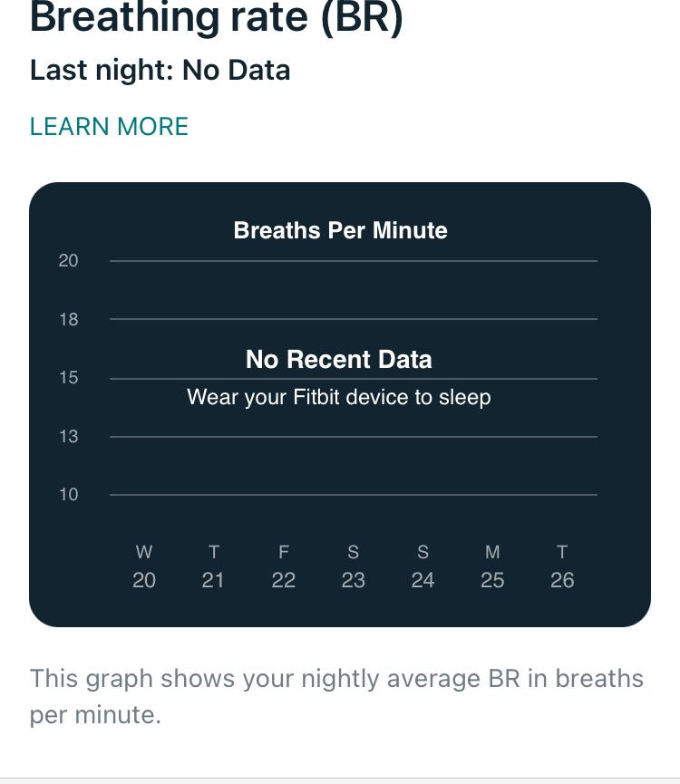Choose Friday 22 on the chart axis
The image size is (680, 784).
[284, 566]
